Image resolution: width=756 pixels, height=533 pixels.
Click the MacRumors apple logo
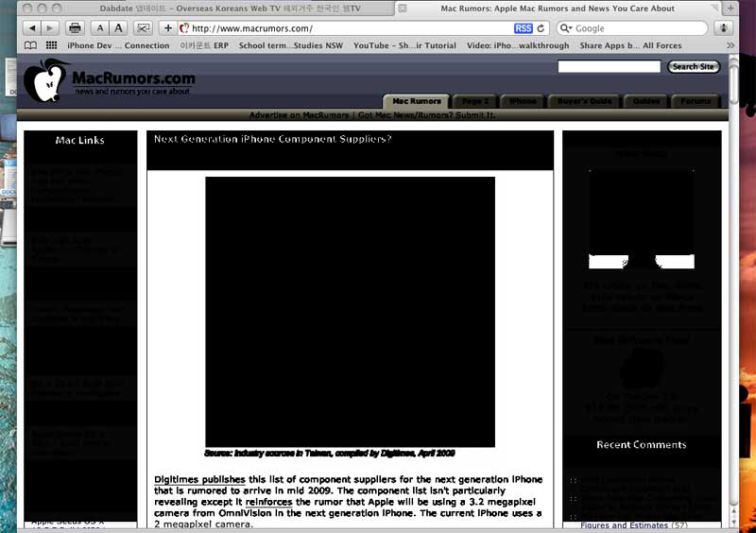[46, 80]
